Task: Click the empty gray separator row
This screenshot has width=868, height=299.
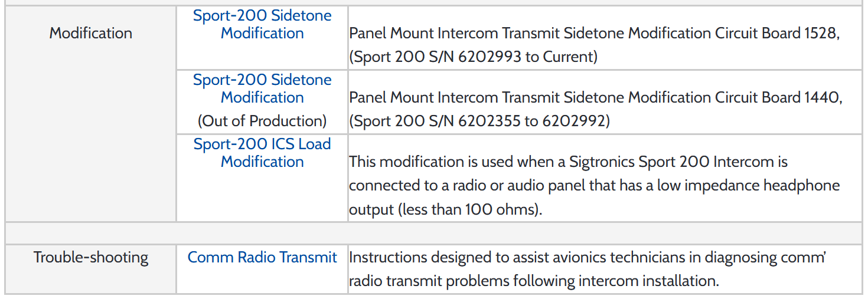Action: coord(433,232)
